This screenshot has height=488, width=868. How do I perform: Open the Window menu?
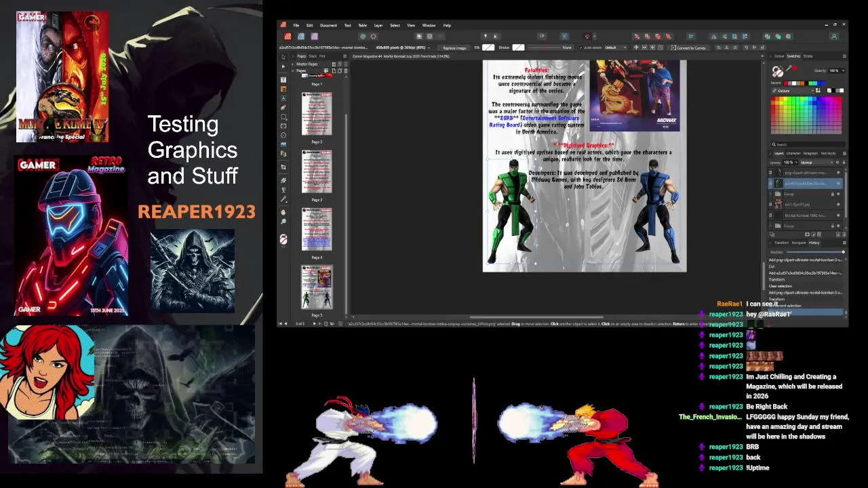(x=429, y=25)
